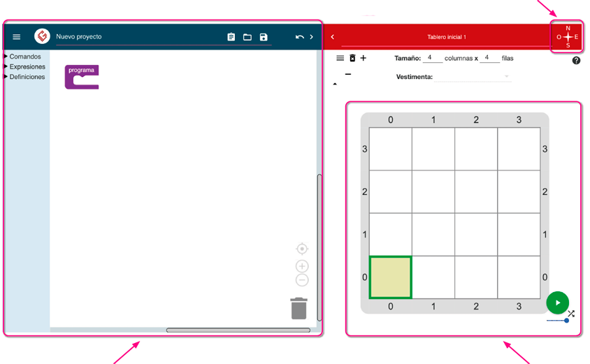Toggle random board with the shuffle icon
Viewport: 590px width, 364px height.
click(x=571, y=314)
